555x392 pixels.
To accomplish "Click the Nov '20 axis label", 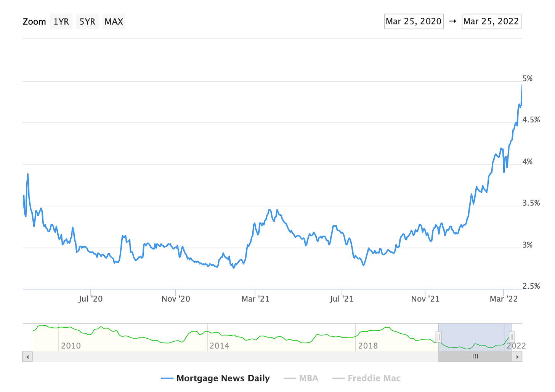I will [176, 299].
